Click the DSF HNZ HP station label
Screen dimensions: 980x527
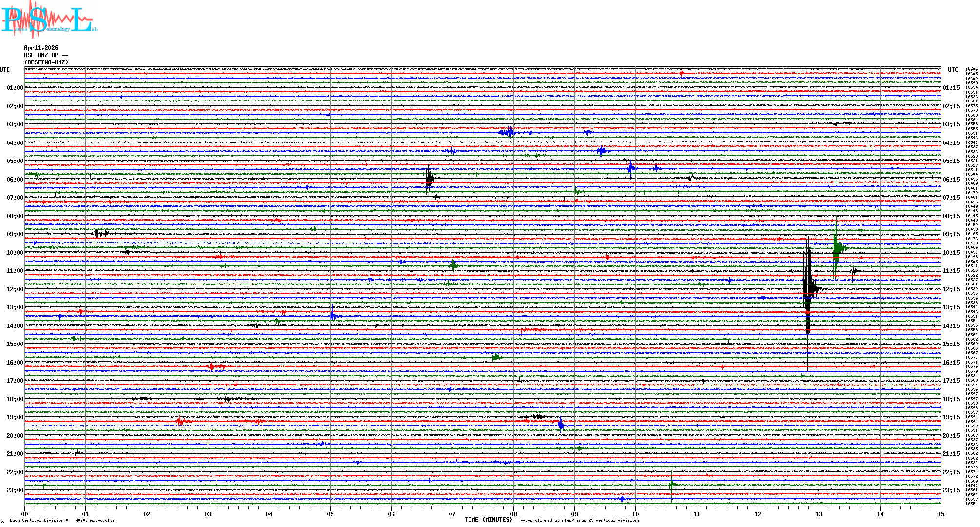click(x=46, y=55)
